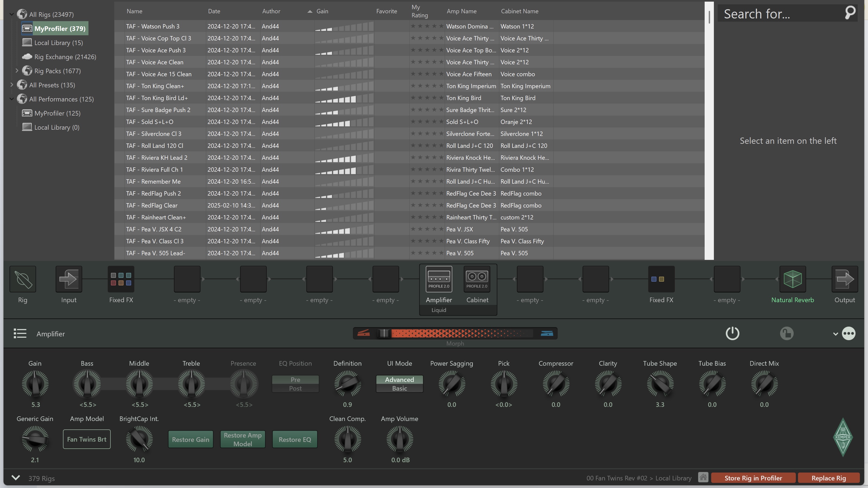
Task: Toggle the Amplifier lock button
Action: [x=786, y=333]
